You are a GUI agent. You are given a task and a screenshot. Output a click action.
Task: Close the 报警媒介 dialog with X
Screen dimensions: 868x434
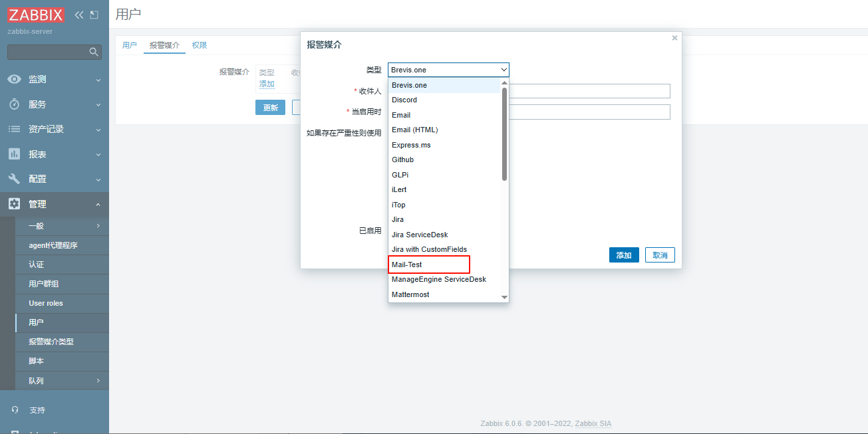pos(674,38)
